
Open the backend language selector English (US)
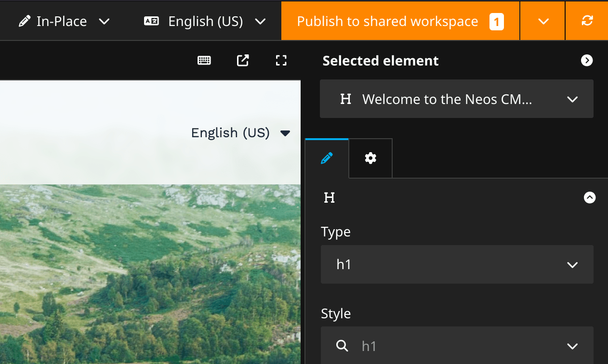click(260, 21)
